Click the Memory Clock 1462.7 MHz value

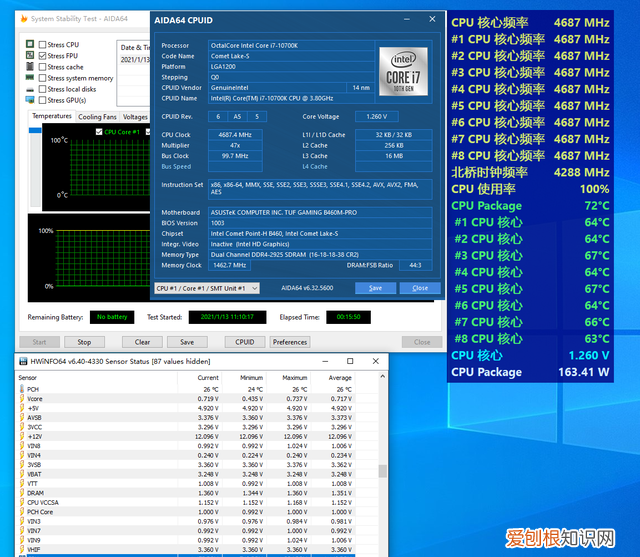pyautogui.click(x=229, y=265)
